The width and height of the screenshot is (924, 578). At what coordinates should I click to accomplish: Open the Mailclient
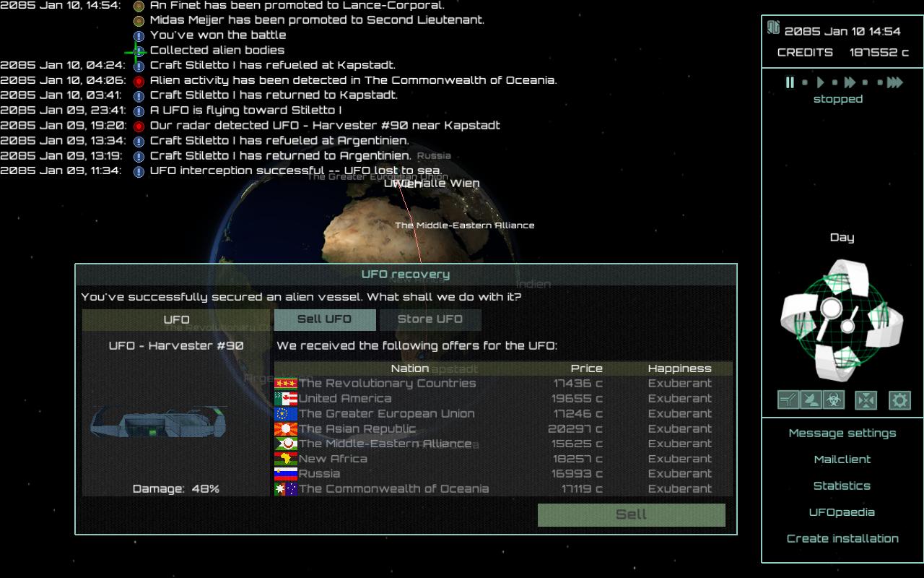coord(842,460)
